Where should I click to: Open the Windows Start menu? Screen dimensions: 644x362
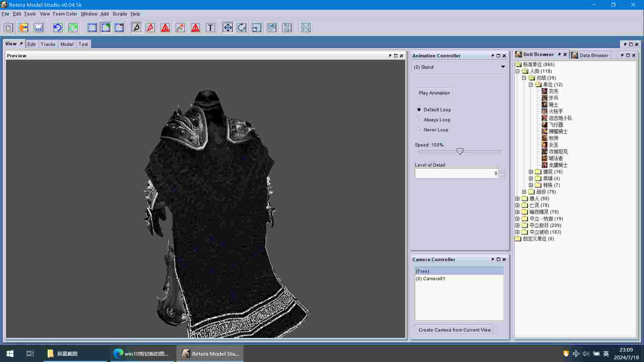click(10, 354)
